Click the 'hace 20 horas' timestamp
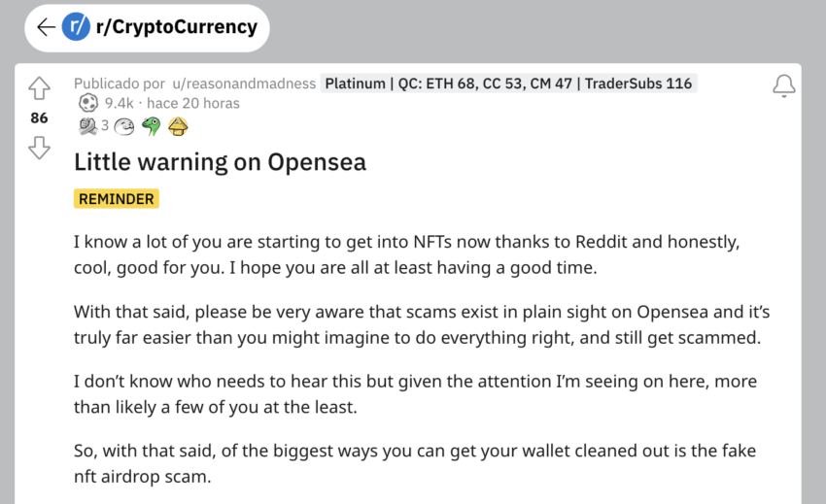The width and height of the screenshot is (826, 504). tap(192, 103)
